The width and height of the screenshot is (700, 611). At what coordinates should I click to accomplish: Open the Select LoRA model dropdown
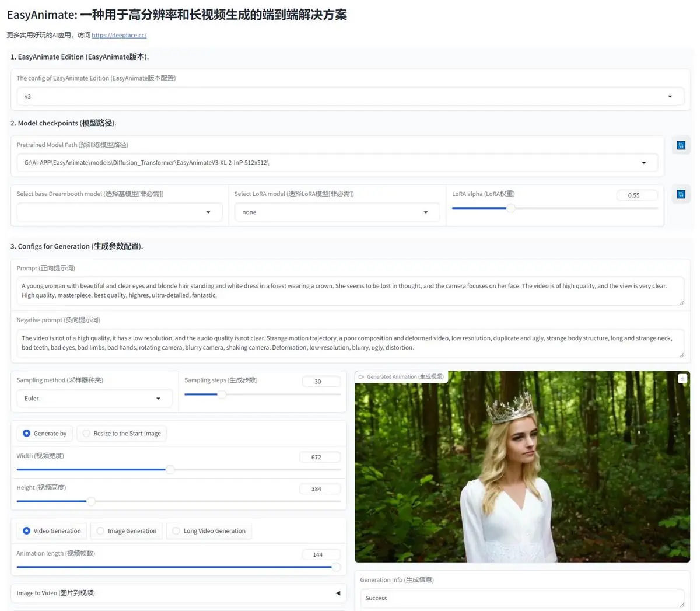(337, 212)
